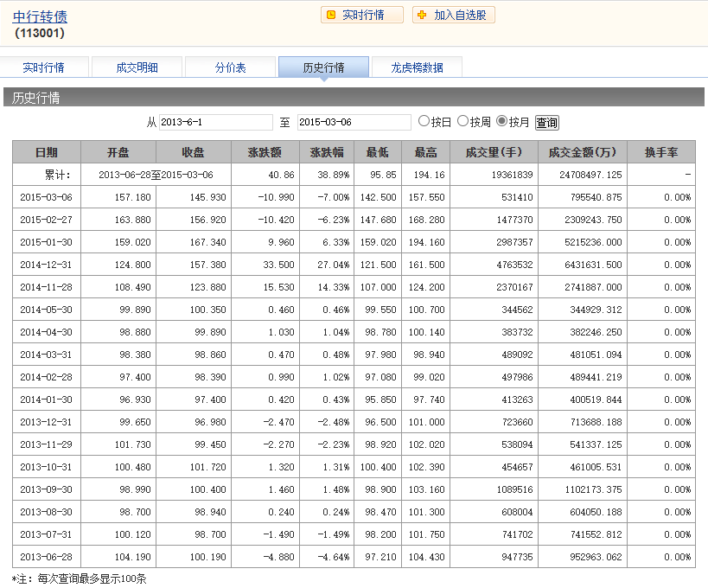This screenshot has height=588, width=708.
Task: Open the 中行转债 title link
Action: pyautogui.click(x=40, y=16)
